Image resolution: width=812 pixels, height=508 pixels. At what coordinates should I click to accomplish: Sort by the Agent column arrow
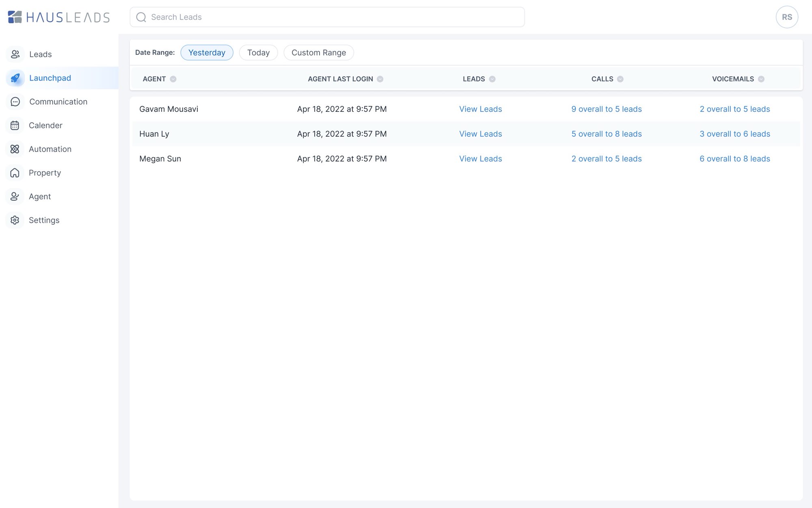tap(173, 79)
